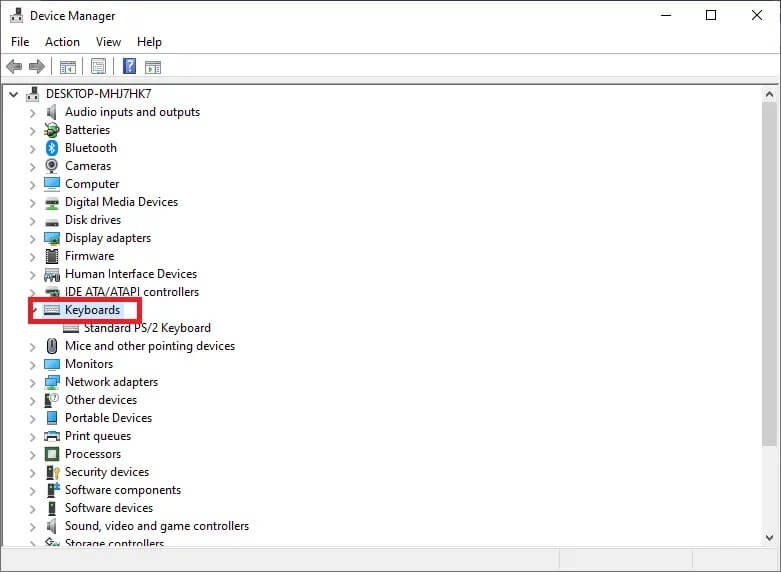
Task: Collapse the DESKTOP-MHJ7HK7 root node
Action: [14, 94]
